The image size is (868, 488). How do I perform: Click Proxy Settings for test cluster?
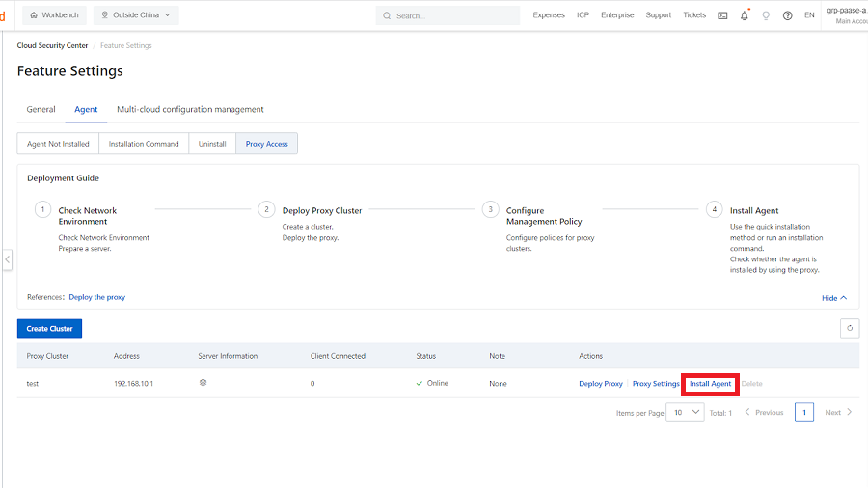(x=656, y=384)
